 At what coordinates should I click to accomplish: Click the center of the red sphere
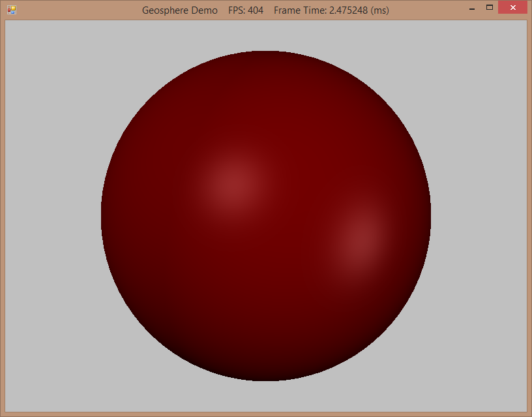coord(266,215)
